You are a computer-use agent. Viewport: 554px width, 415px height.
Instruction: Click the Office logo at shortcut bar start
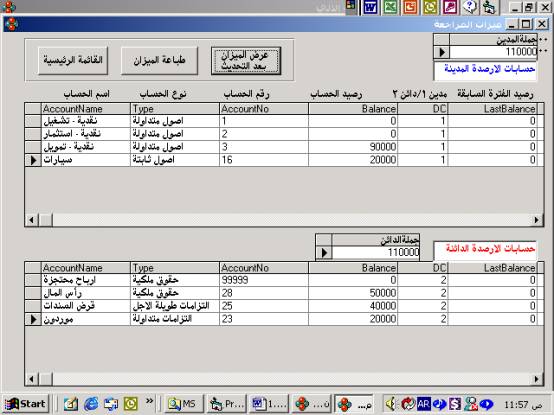pos(351,6)
